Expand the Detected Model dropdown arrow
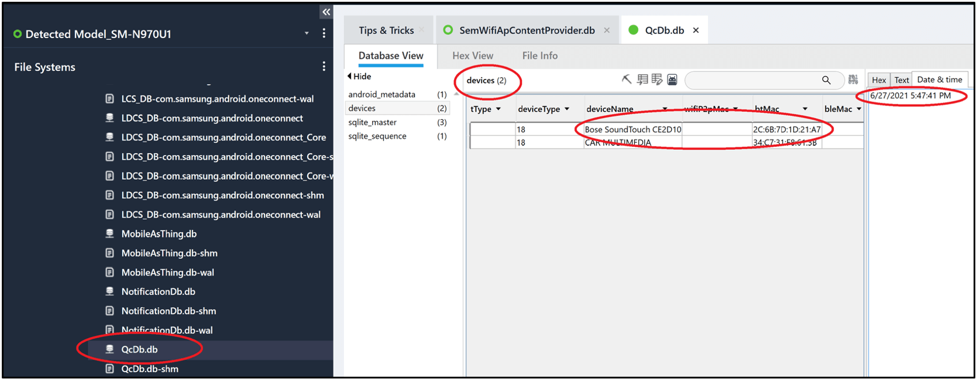Viewport: 980px width, 382px height. (x=307, y=33)
